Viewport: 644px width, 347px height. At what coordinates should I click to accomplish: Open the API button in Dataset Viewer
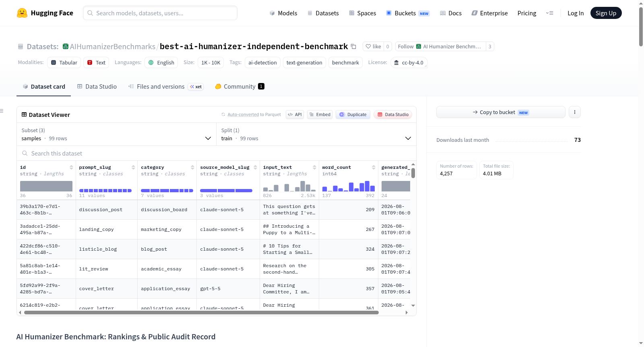click(x=295, y=114)
